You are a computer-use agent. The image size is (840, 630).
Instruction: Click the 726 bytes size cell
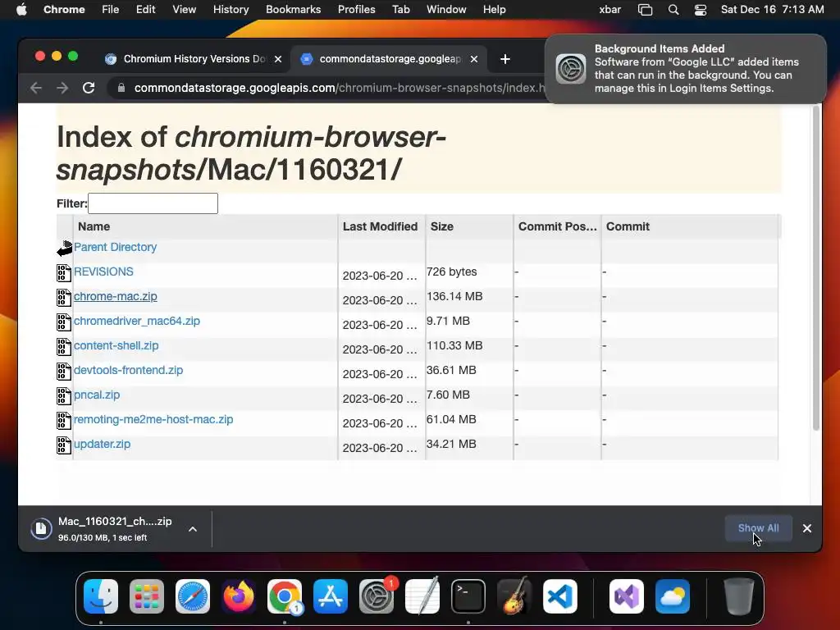pos(452,272)
